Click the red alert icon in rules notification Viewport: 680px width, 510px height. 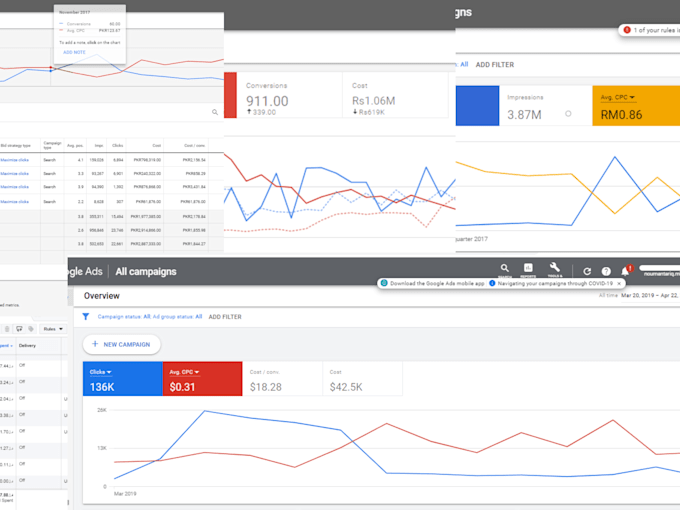click(x=627, y=30)
